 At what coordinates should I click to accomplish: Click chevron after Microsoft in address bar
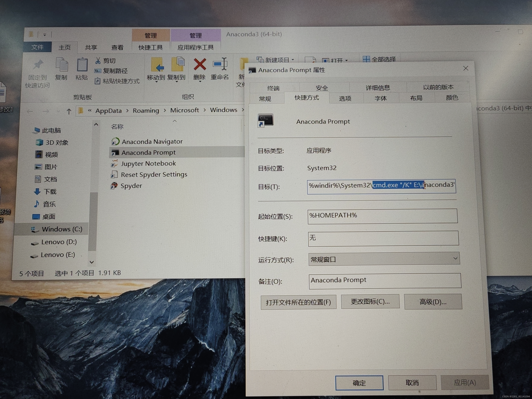[204, 110]
